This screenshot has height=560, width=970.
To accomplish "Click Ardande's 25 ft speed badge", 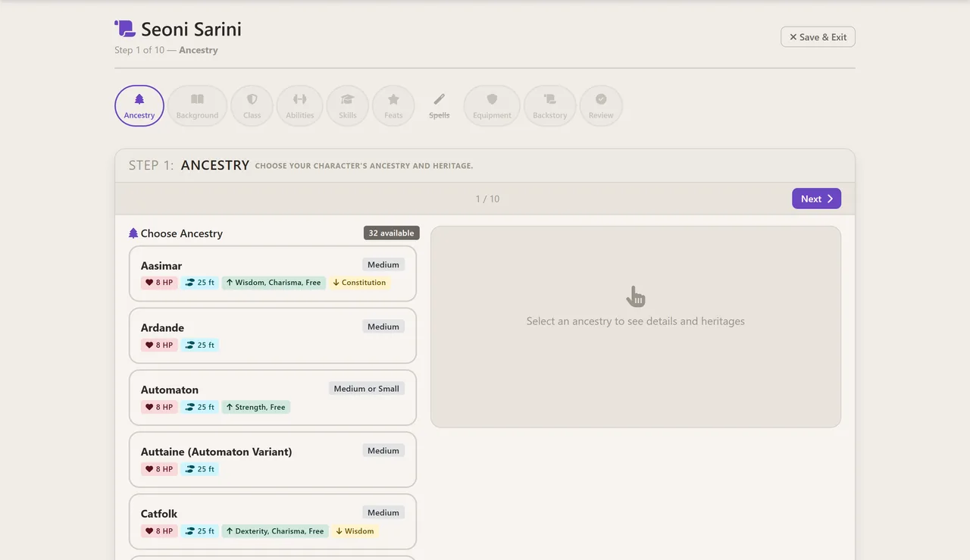I will coord(200,345).
